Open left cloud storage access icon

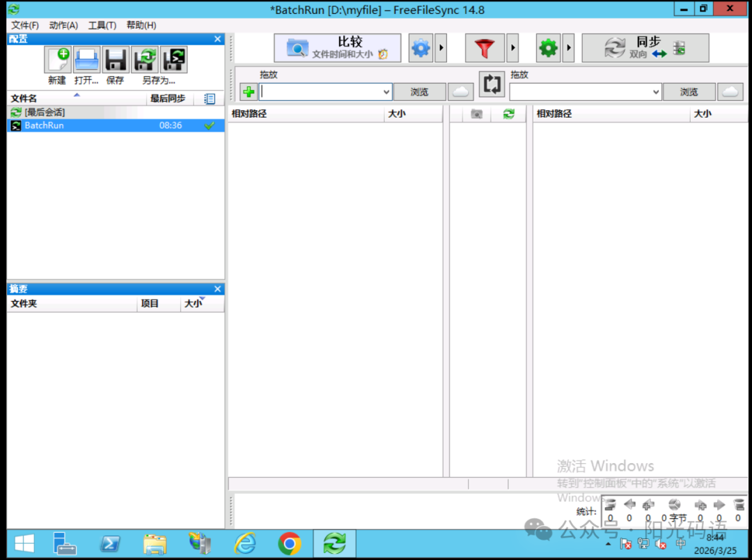tap(460, 92)
